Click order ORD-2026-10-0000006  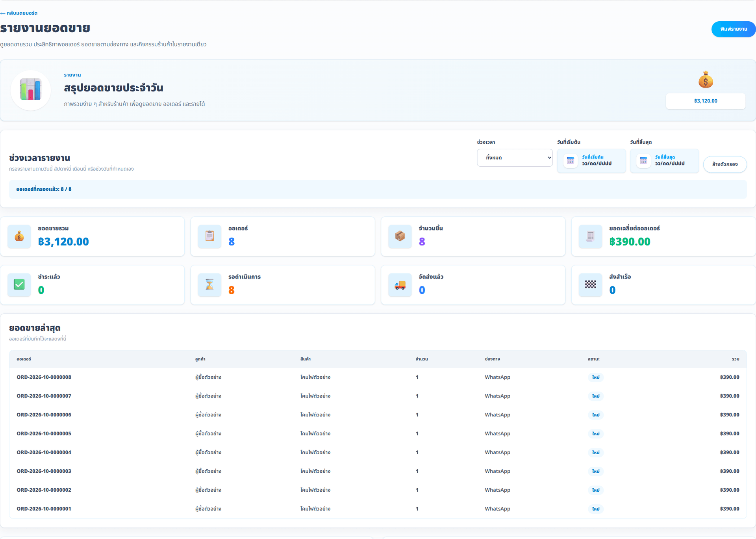tap(44, 415)
